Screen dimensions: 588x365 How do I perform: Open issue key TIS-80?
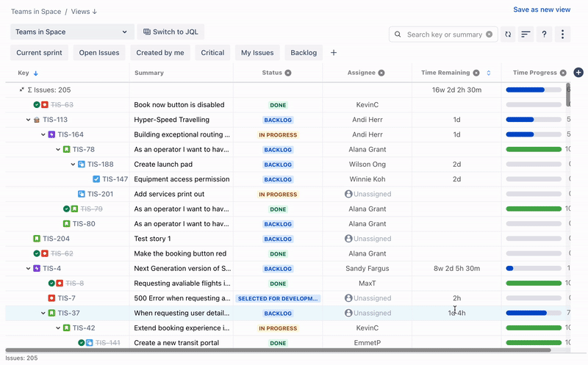tap(84, 224)
